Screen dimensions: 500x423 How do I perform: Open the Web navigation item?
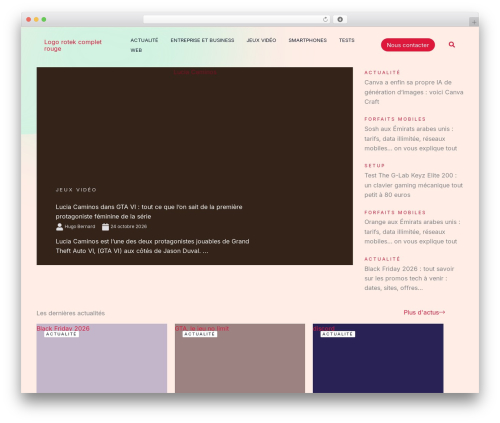click(136, 50)
